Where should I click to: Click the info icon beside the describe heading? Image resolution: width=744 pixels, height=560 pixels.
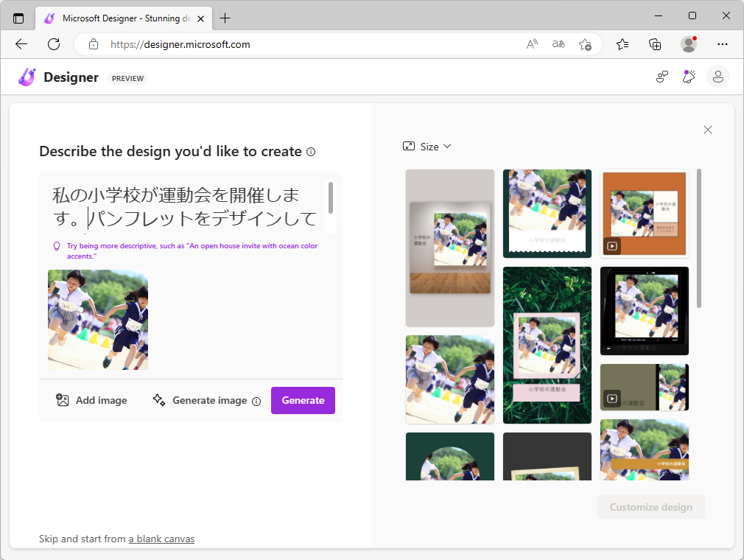click(311, 152)
